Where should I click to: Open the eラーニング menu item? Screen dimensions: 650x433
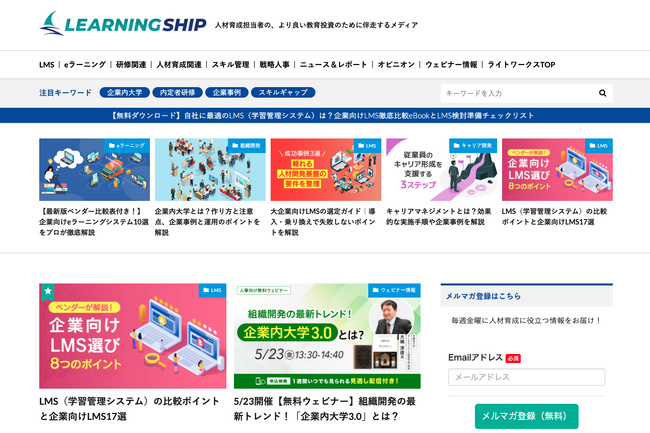[85, 65]
